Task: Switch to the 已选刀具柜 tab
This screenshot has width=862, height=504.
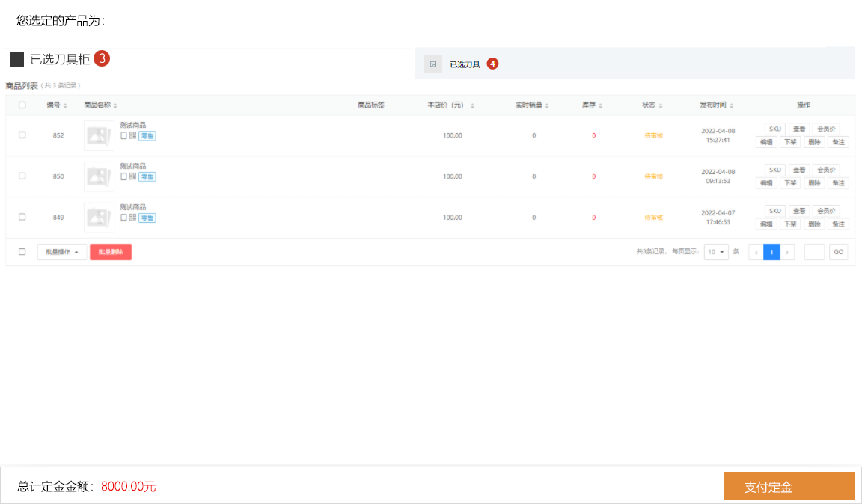Action: click(60, 59)
